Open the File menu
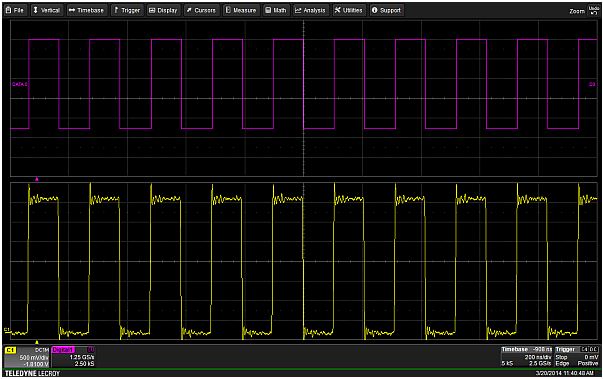This screenshot has width=603, height=379. (x=15, y=10)
